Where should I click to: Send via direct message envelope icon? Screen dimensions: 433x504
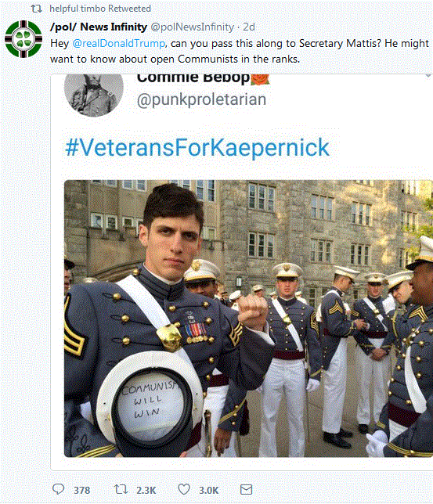(x=246, y=490)
